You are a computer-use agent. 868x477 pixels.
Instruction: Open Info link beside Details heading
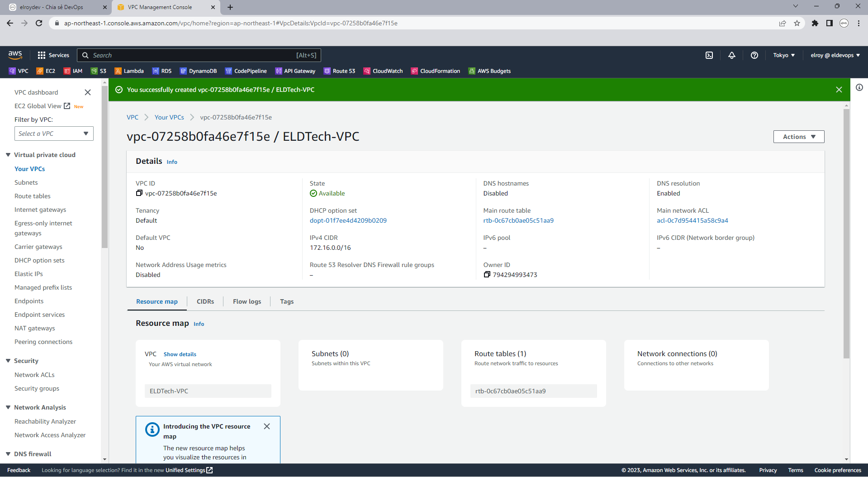coord(172,162)
